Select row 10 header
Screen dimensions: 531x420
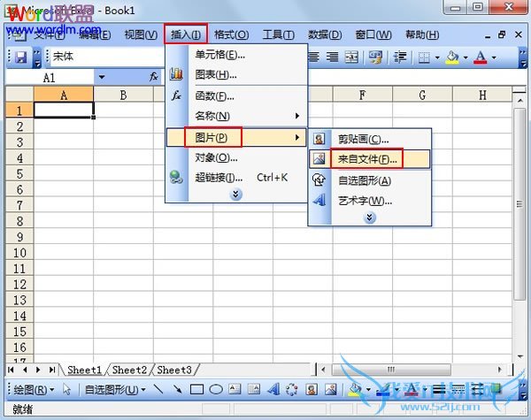(x=19, y=253)
